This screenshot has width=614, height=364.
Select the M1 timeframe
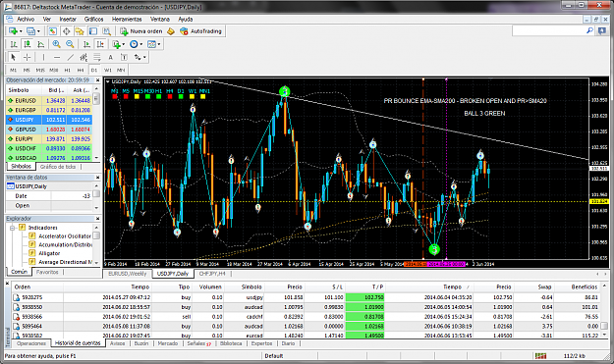tap(14, 70)
